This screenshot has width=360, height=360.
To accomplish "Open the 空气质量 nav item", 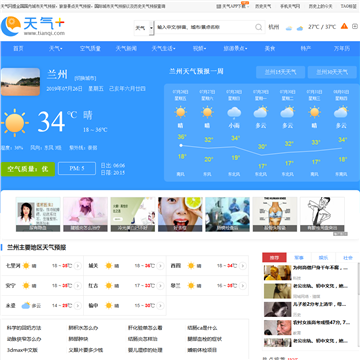I will click(90, 49).
